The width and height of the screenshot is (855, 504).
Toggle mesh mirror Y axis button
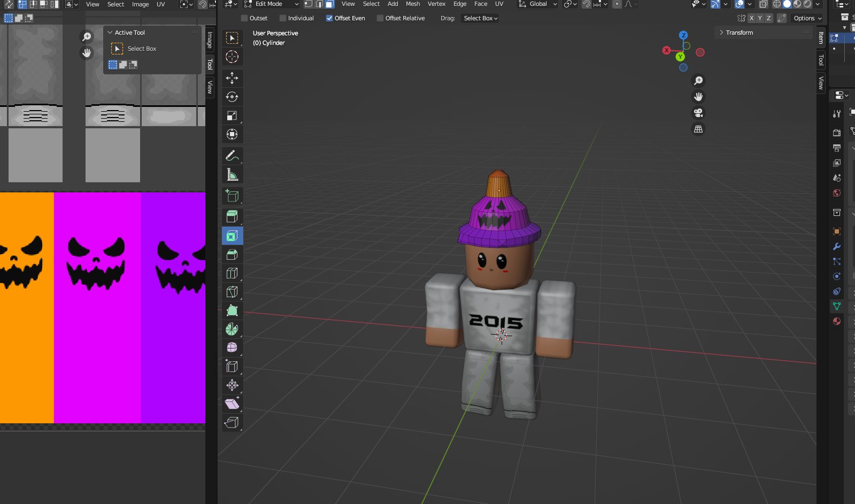(x=760, y=18)
